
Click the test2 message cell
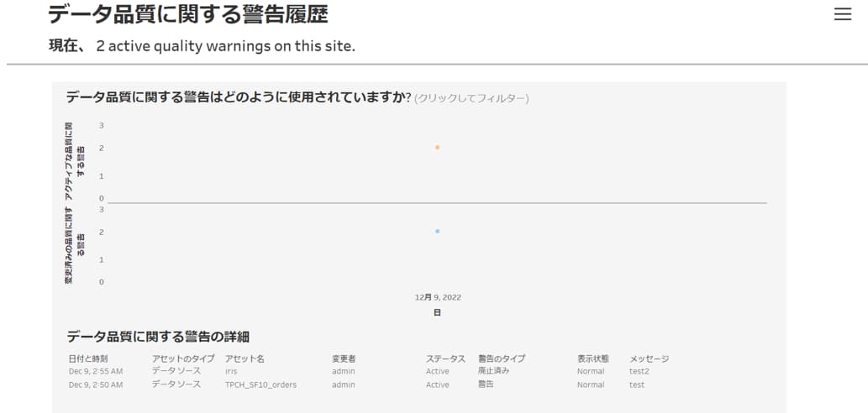click(639, 372)
